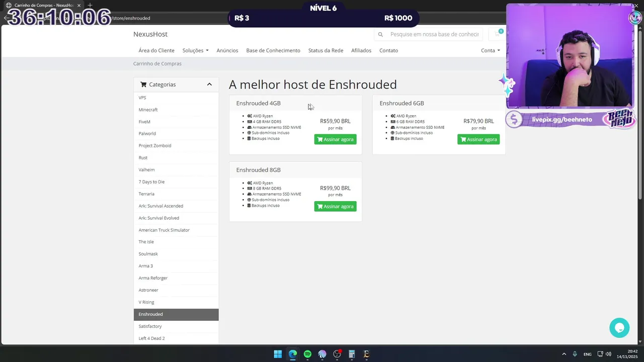Select The Isle category
This screenshot has height=362, width=644.
(x=176, y=242)
